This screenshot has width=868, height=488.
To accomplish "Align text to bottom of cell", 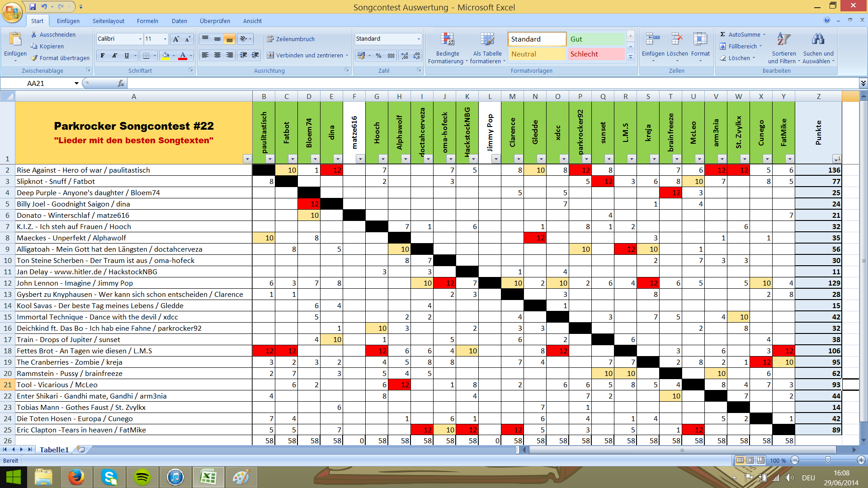I will coord(230,39).
